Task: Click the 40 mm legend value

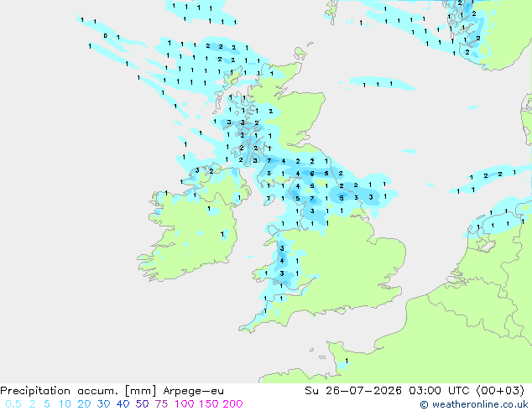Action: click(123, 404)
